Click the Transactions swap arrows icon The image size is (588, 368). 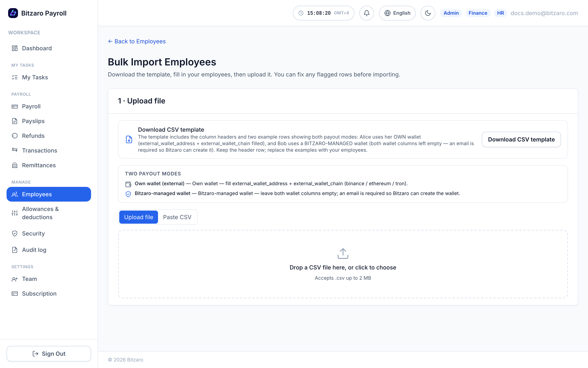pyautogui.click(x=14, y=150)
